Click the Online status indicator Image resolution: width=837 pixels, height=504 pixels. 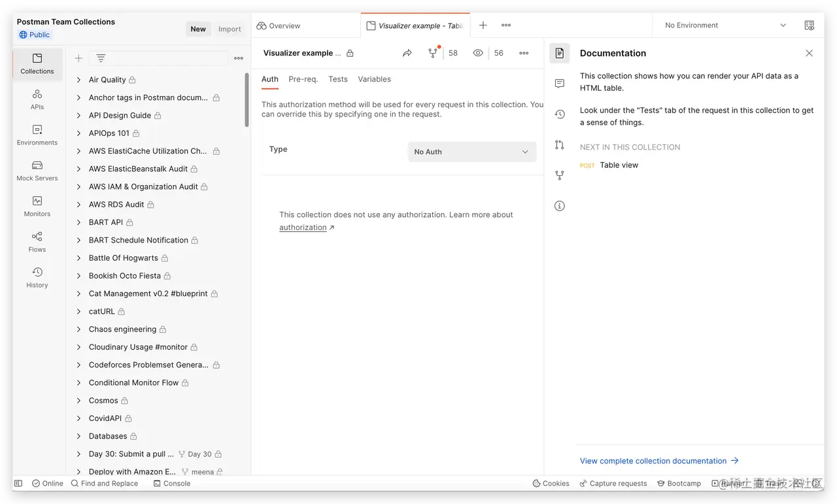(x=48, y=484)
